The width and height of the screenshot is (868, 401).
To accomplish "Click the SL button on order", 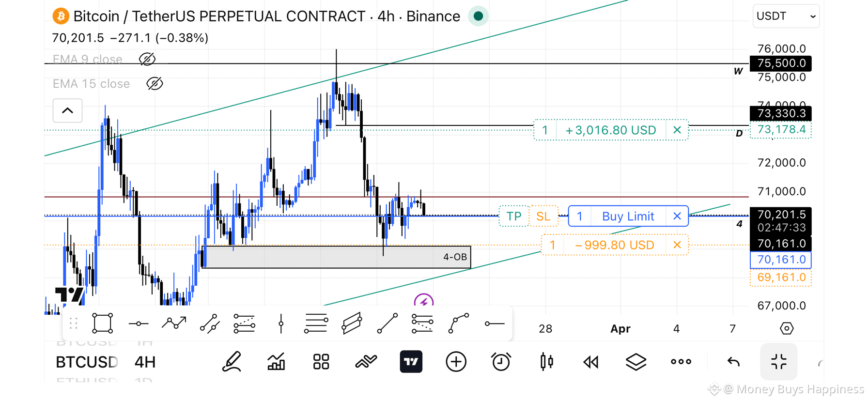I will click(543, 216).
